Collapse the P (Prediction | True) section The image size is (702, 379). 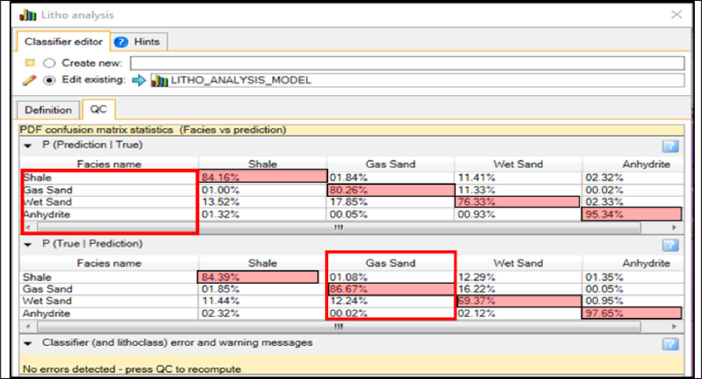28,145
